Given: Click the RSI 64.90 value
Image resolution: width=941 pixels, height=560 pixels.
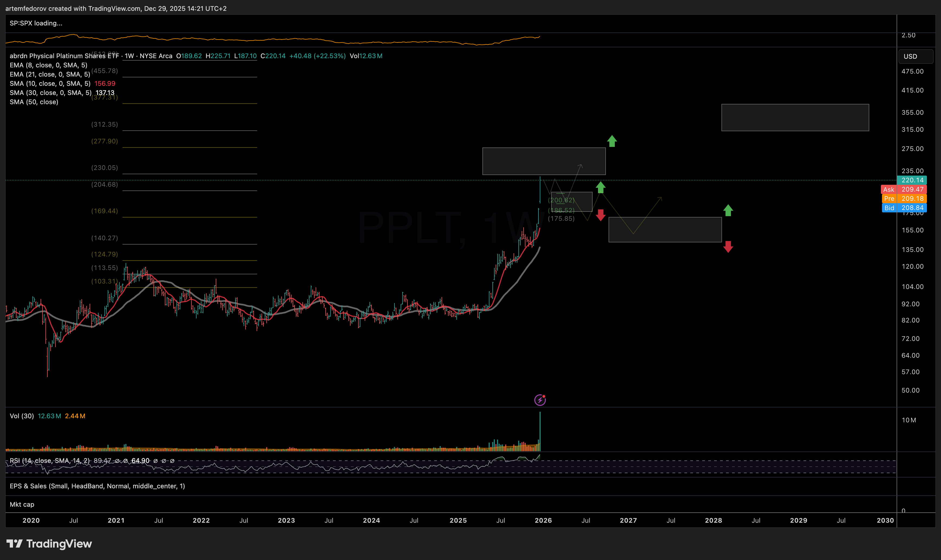Looking at the screenshot, I should 141,461.
